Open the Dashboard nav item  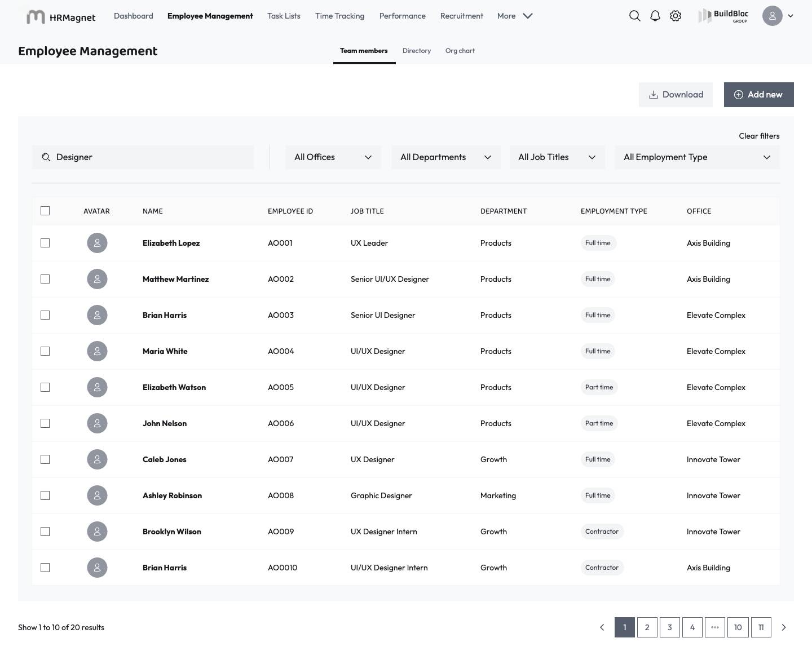click(134, 16)
